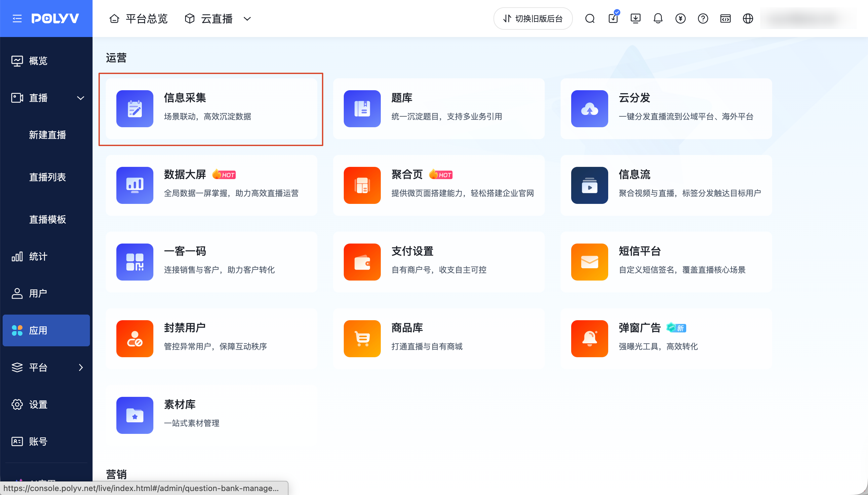This screenshot has width=868, height=495.
Task: Click the text 场景联动，高效沉淀数据
Action: coord(208,117)
